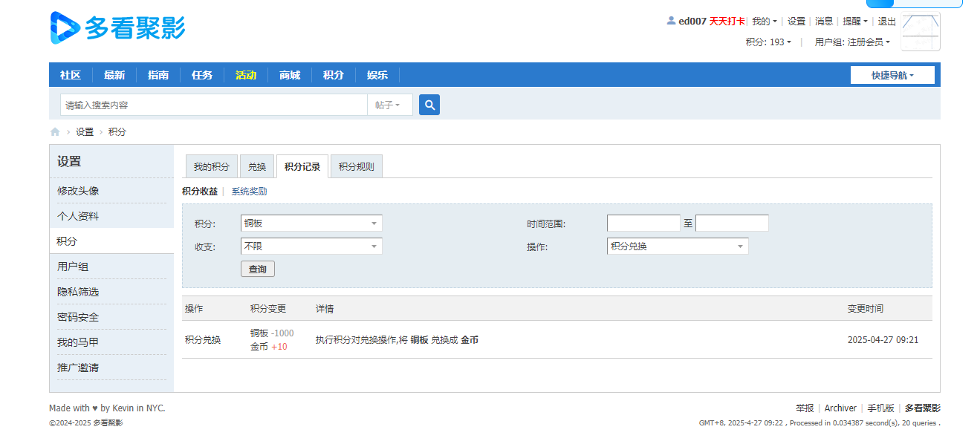Viewport: 980px width, 444px height.
Task: Go to the home breadcrumb icon
Action: pos(55,132)
